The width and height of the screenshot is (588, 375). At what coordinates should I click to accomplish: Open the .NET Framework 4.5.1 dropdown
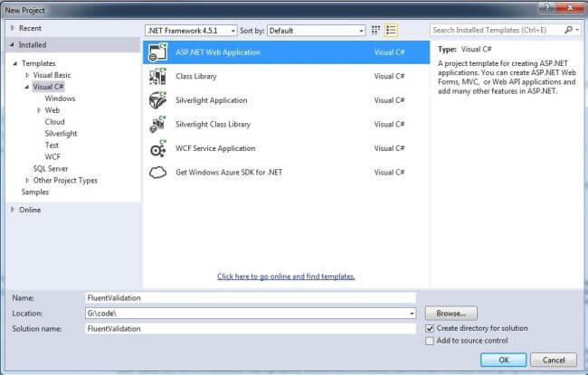tap(191, 31)
